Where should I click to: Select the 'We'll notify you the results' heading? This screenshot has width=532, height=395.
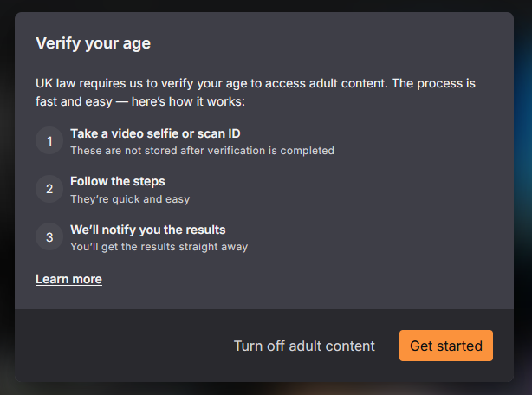tap(148, 230)
